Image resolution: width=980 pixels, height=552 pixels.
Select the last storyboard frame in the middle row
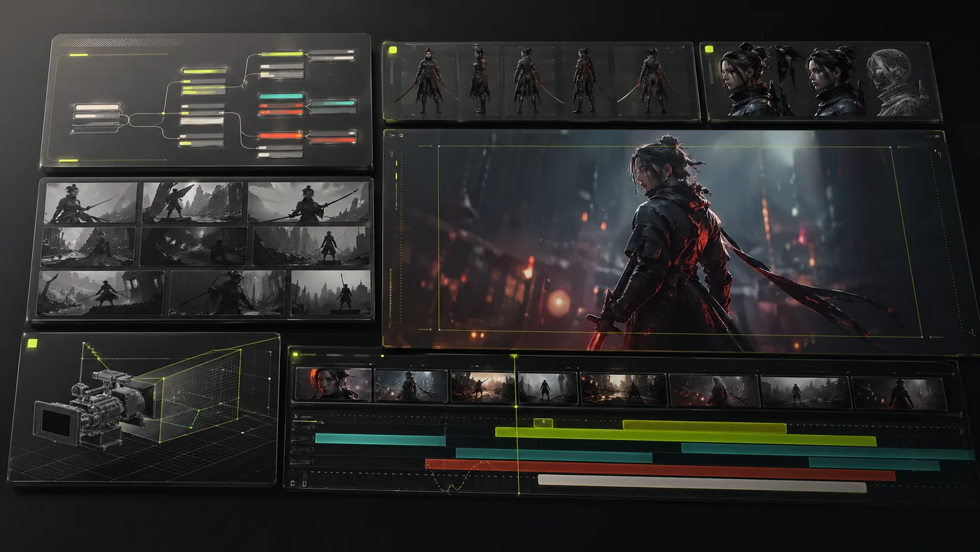point(311,247)
